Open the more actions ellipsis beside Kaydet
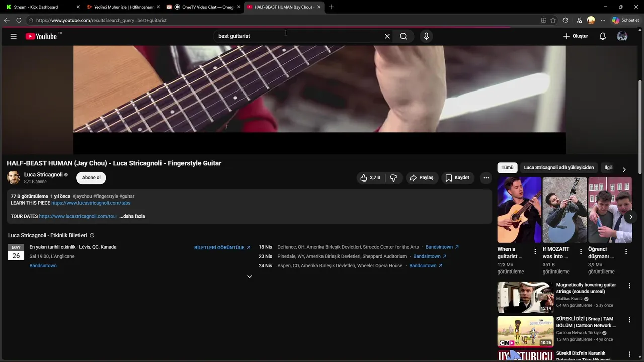Screen dimensions: 644x362 (x=486, y=178)
